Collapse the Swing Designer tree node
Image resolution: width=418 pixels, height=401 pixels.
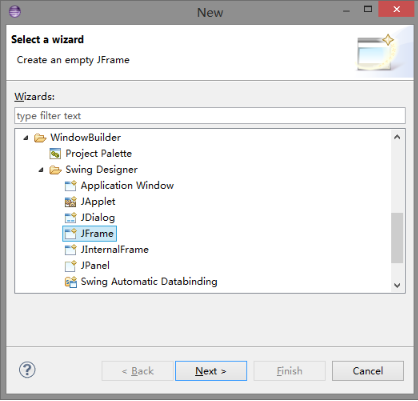41,170
